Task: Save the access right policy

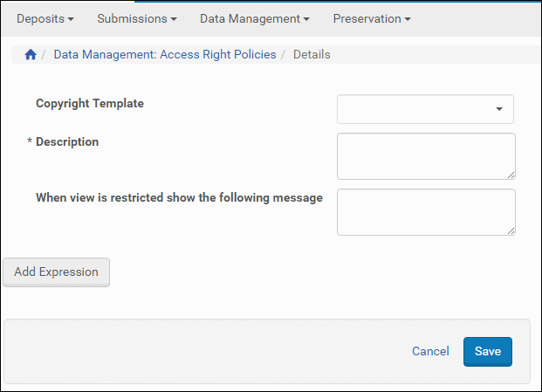Action: coord(487,351)
